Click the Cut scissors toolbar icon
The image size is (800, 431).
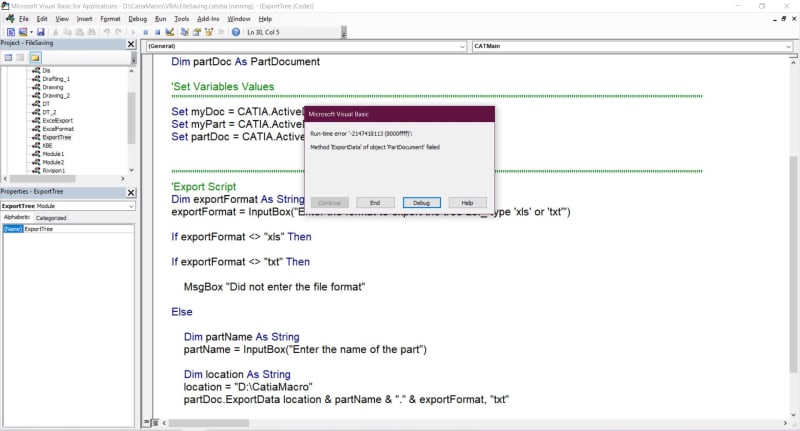[x=55, y=32]
